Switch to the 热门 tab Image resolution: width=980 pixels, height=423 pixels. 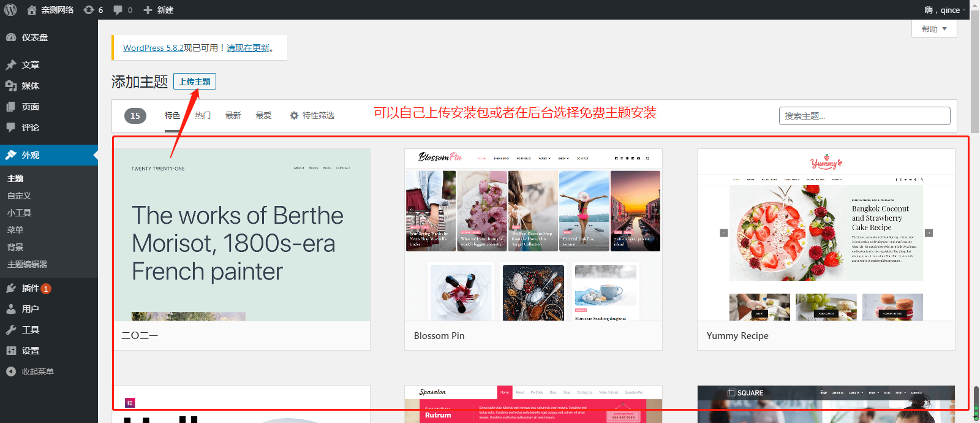pyautogui.click(x=203, y=115)
